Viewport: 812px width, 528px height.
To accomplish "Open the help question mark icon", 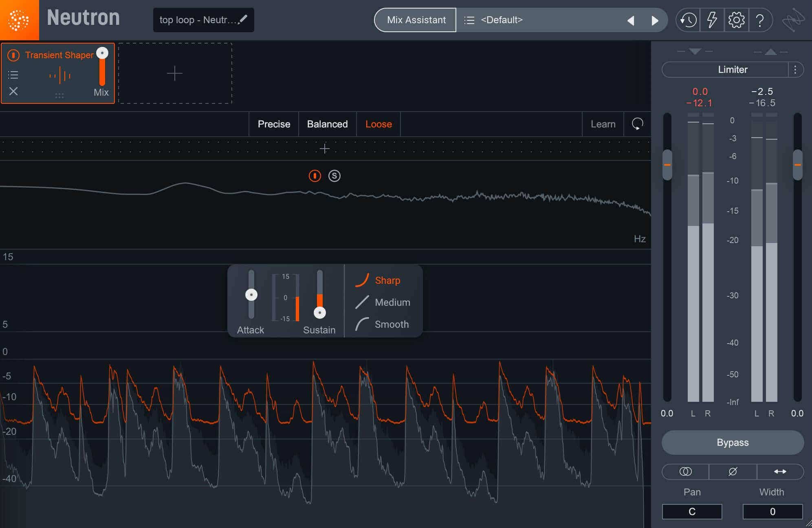I will [760, 20].
